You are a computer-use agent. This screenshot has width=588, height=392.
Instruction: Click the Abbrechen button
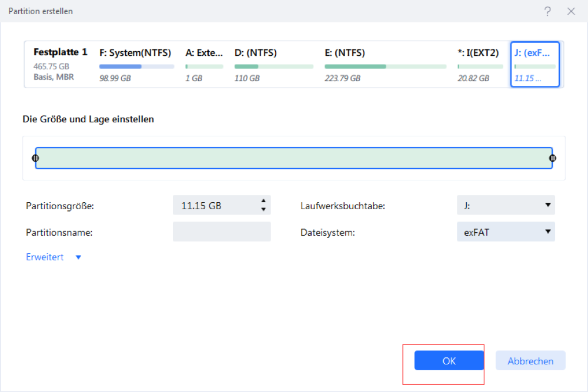coord(530,360)
